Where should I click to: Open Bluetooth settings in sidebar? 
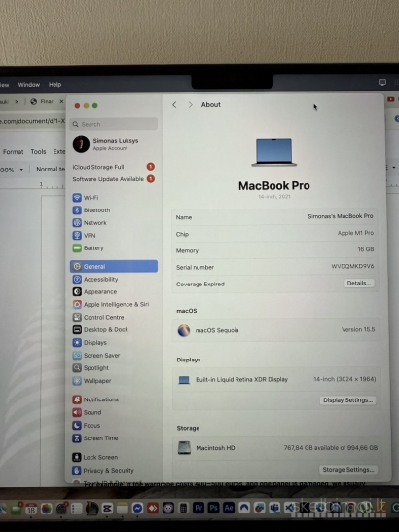pos(91,210)
